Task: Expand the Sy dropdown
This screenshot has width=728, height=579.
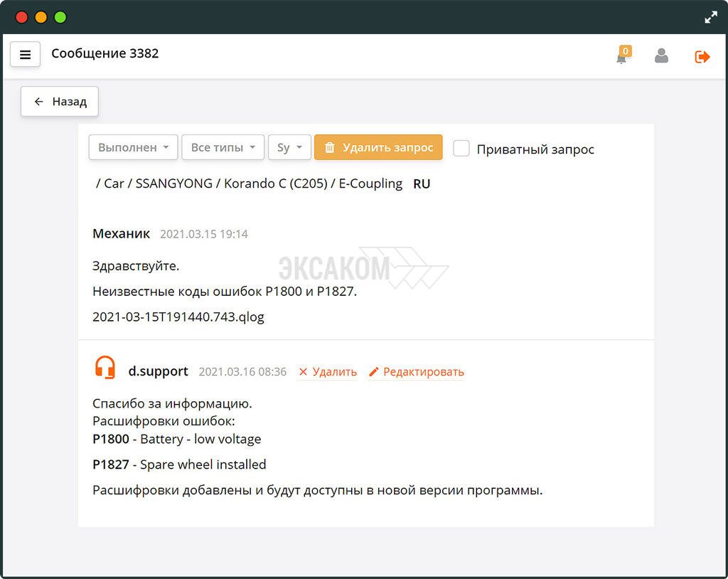Action: point(289,147)
